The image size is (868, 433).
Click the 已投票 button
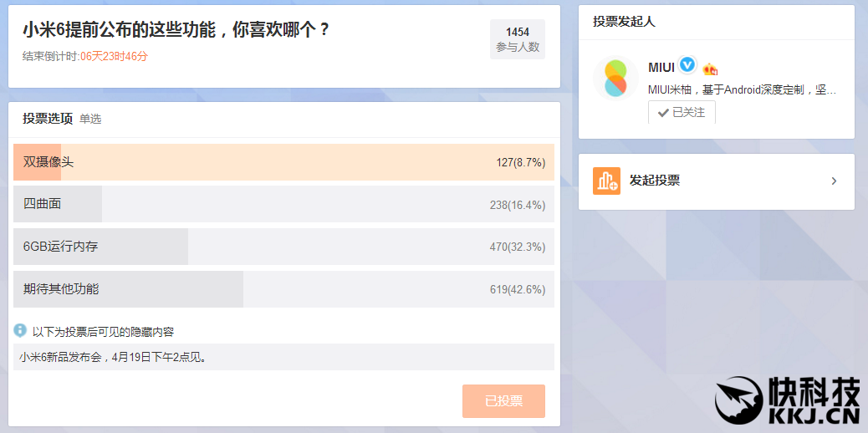pyautogui.click(x=503, y=401)
